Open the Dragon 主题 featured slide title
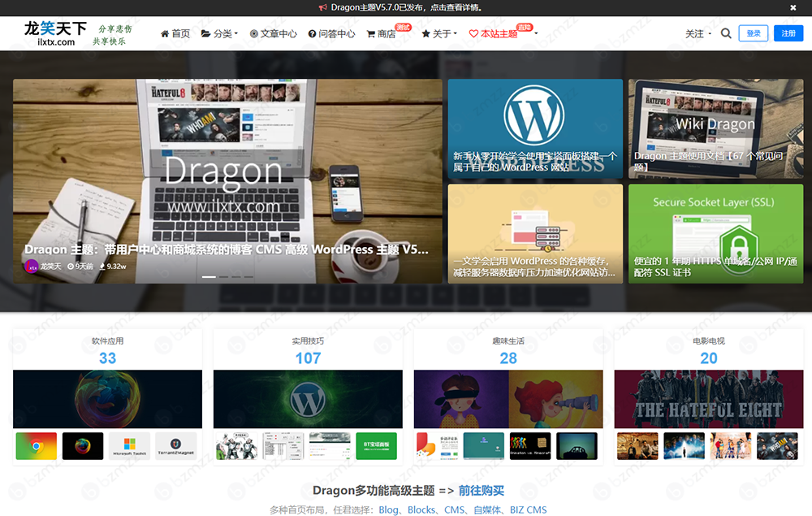 click(x=227, y=249)
